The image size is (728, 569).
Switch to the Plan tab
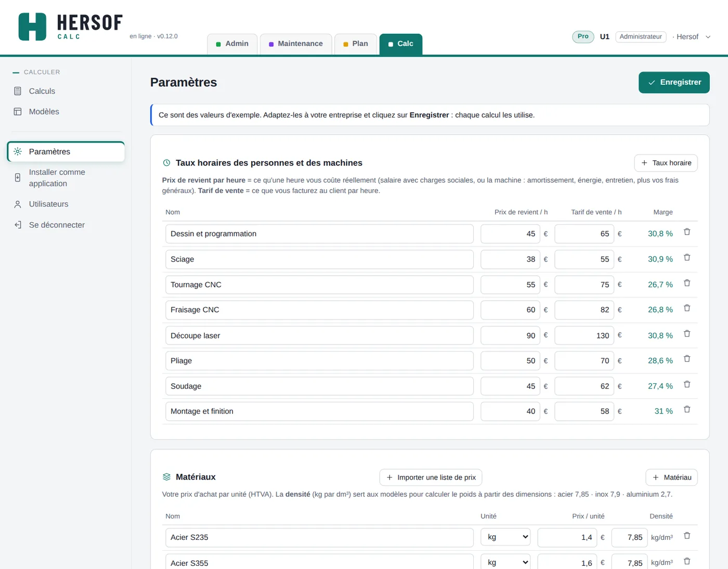[x=356, y=44]
